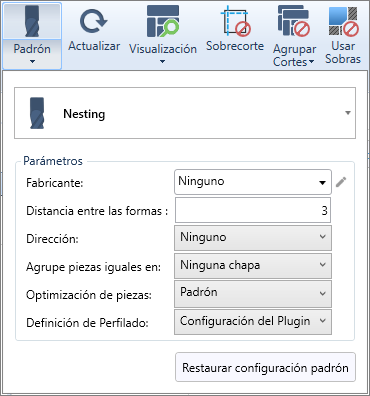
Task: Open the Definición de Perfilado dropdown
Action: click(253, 322)
